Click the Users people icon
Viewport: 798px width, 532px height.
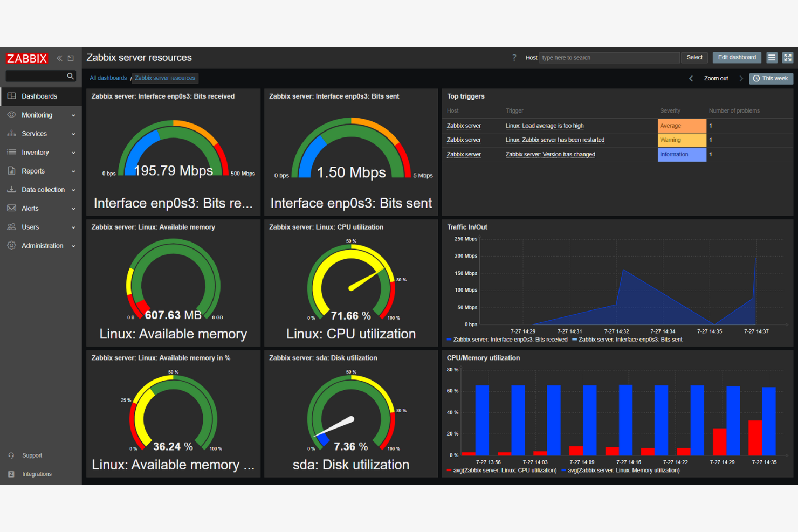[x=11, y=227]
